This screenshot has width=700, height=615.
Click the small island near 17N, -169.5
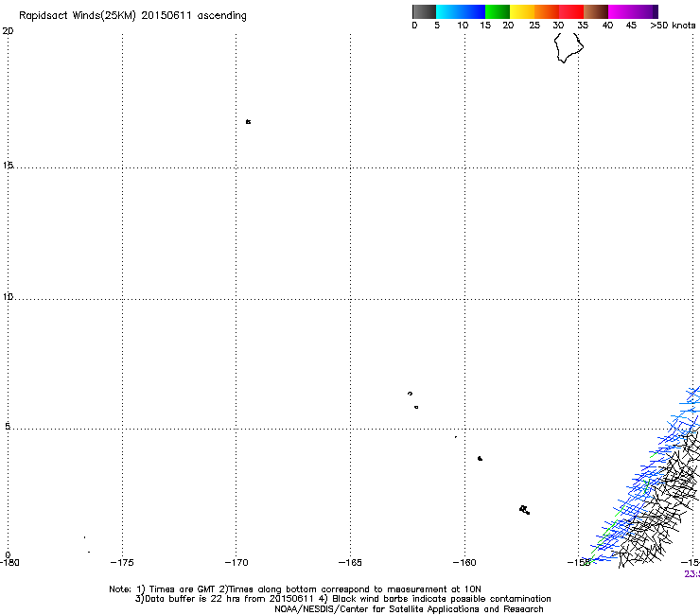coord(248,121)
